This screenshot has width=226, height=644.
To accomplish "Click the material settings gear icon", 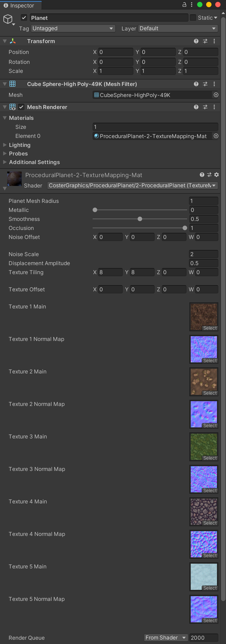I will pyautogui.click(x=217, y=175).
